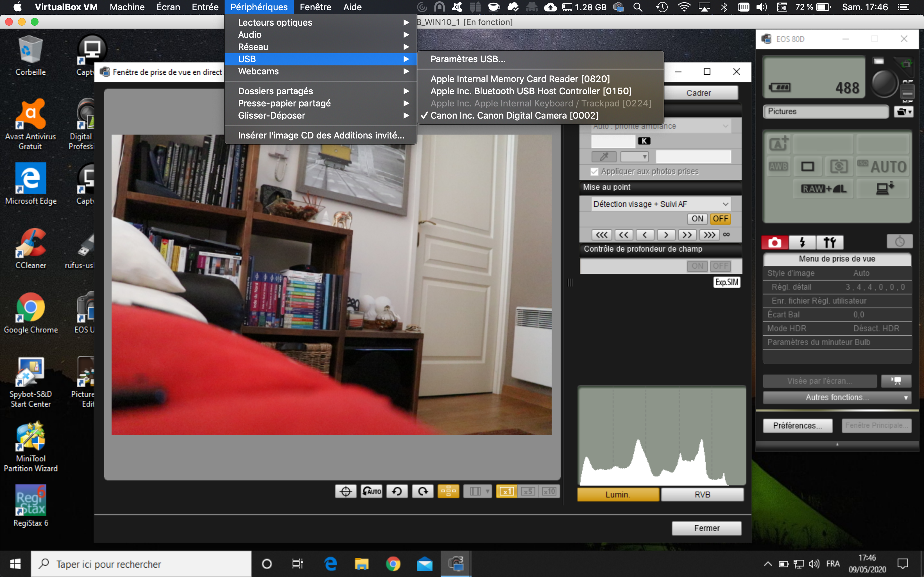Click the Fermer button

[706, 528]
